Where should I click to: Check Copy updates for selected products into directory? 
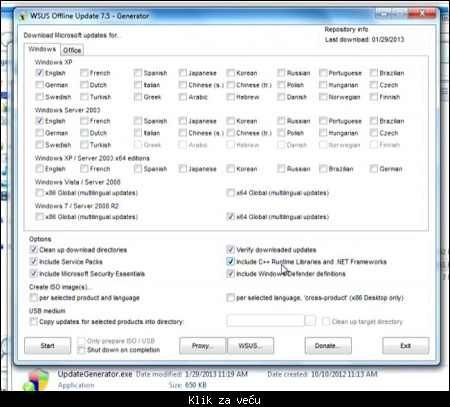point(33,322)
